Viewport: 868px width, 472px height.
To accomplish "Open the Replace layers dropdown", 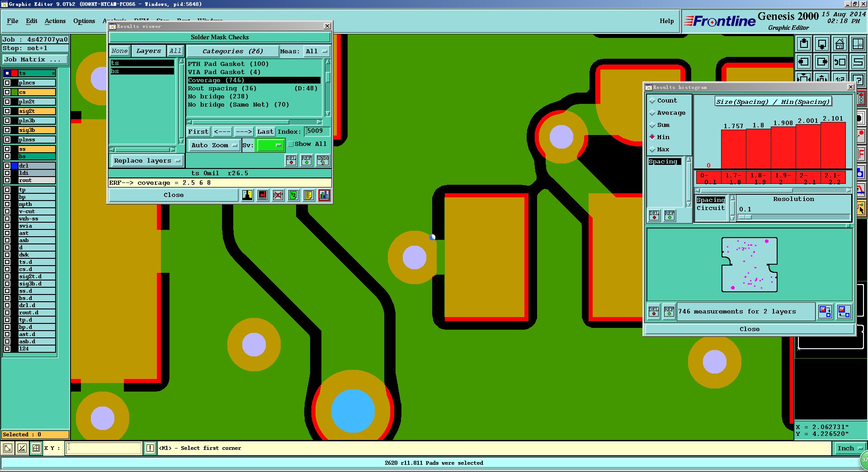I will click(x=146, y=160).
